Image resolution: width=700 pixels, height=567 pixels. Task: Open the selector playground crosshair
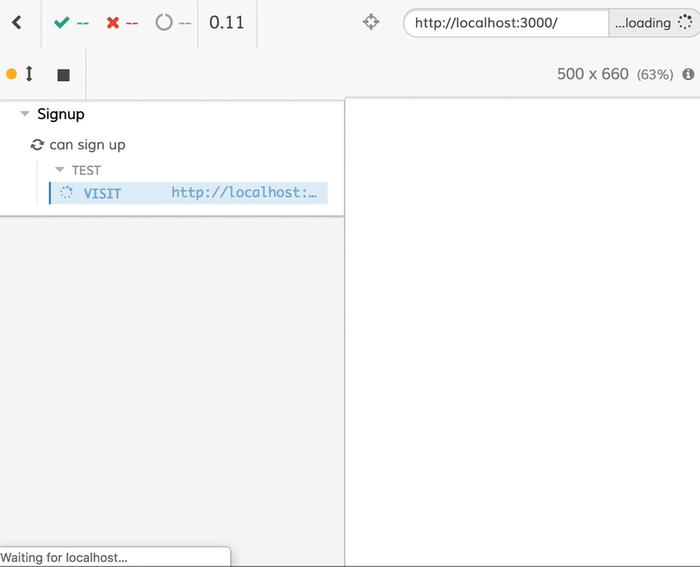[371, 23]
